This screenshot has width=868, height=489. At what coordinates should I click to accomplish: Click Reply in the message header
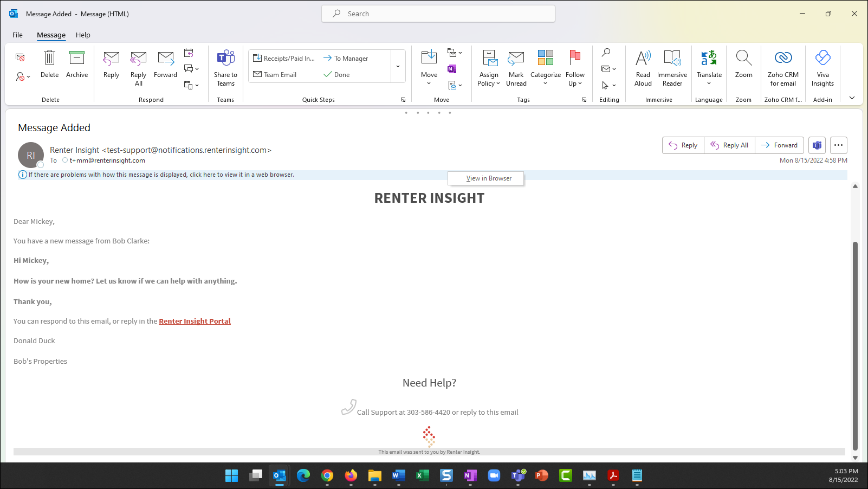pyautogui.click(x=683, y=145)
